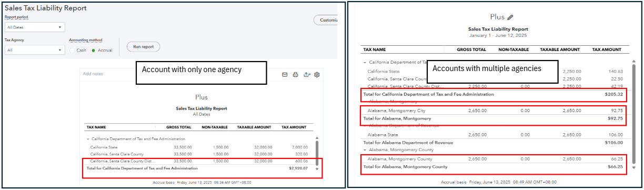Edit the Plus company name with pencil icon

tap(510, 17)
